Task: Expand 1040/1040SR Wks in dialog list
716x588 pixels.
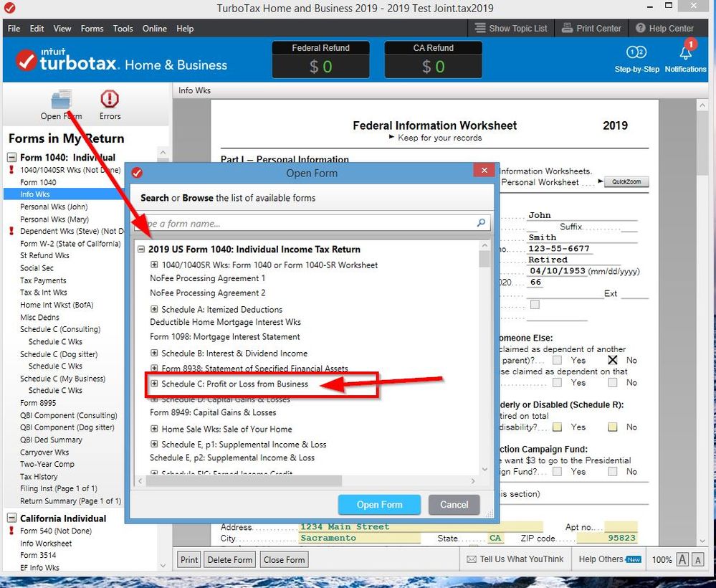Action: coord(154,265)
